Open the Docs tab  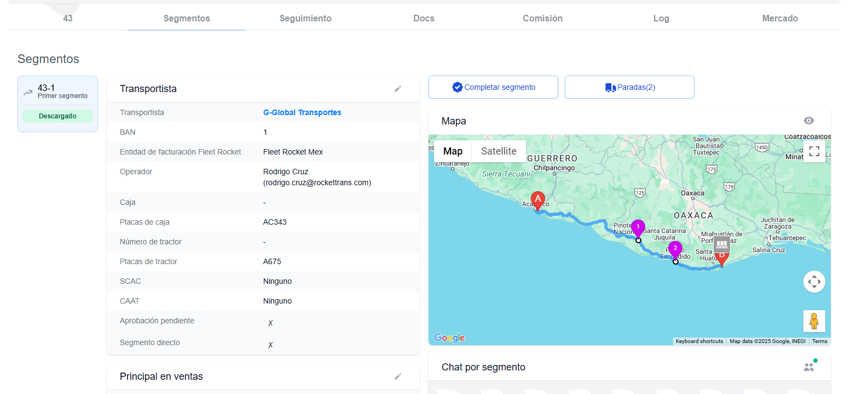click(424, 18)
